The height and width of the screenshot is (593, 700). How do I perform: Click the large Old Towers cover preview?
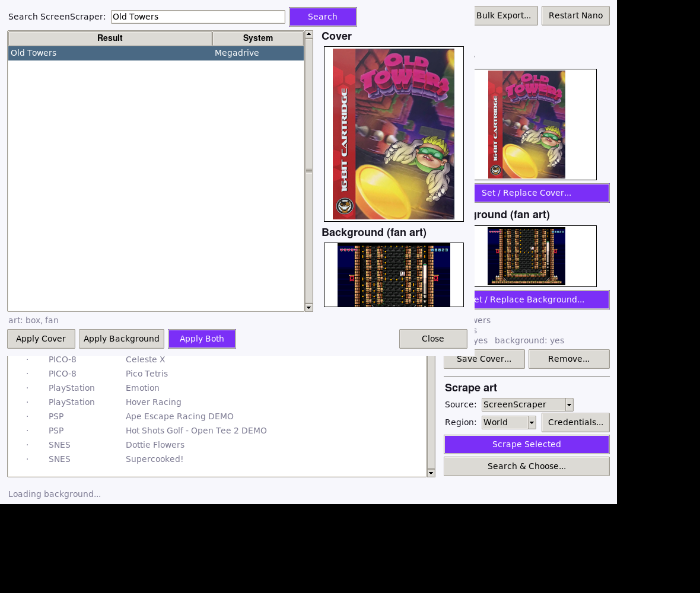393,134
